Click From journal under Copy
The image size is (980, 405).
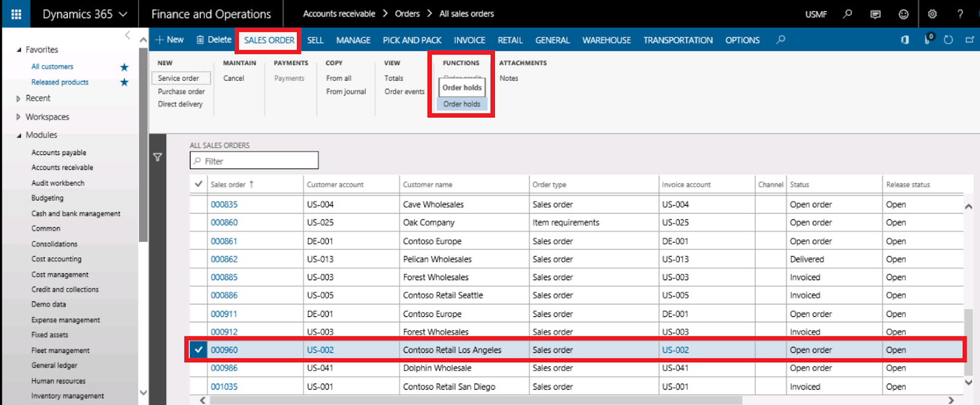coord(346,92)
